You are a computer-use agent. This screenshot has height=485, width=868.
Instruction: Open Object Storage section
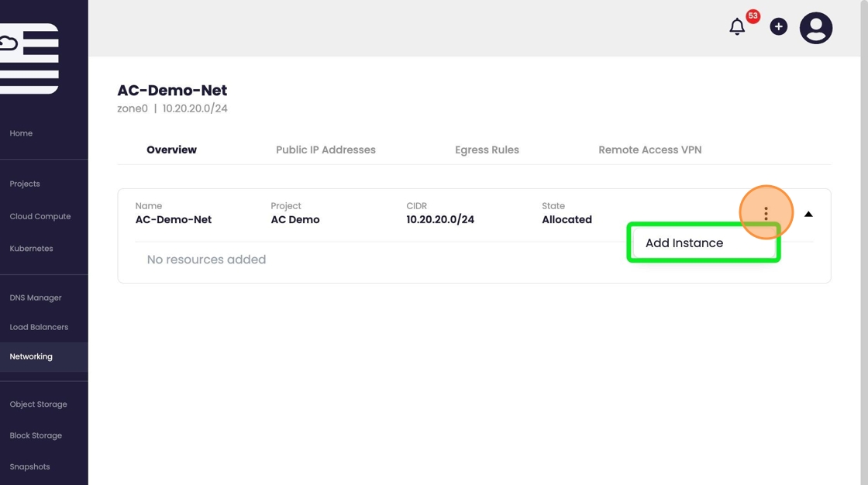[38, 404]
